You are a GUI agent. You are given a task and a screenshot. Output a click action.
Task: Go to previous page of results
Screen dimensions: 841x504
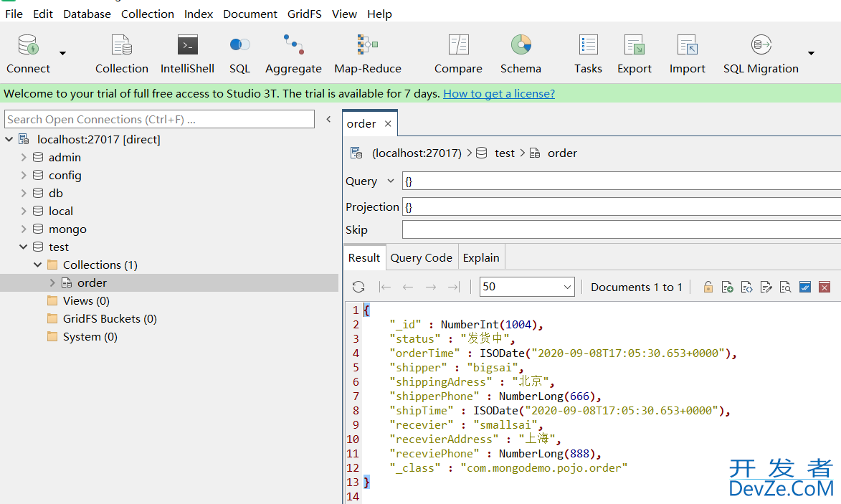pos(408,287)
